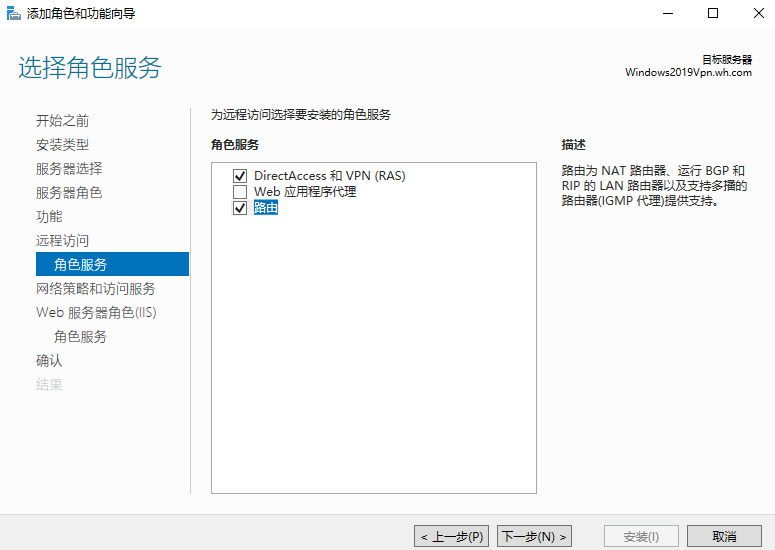
Task: Go to 开始之前 step
Action: (62, 121)
